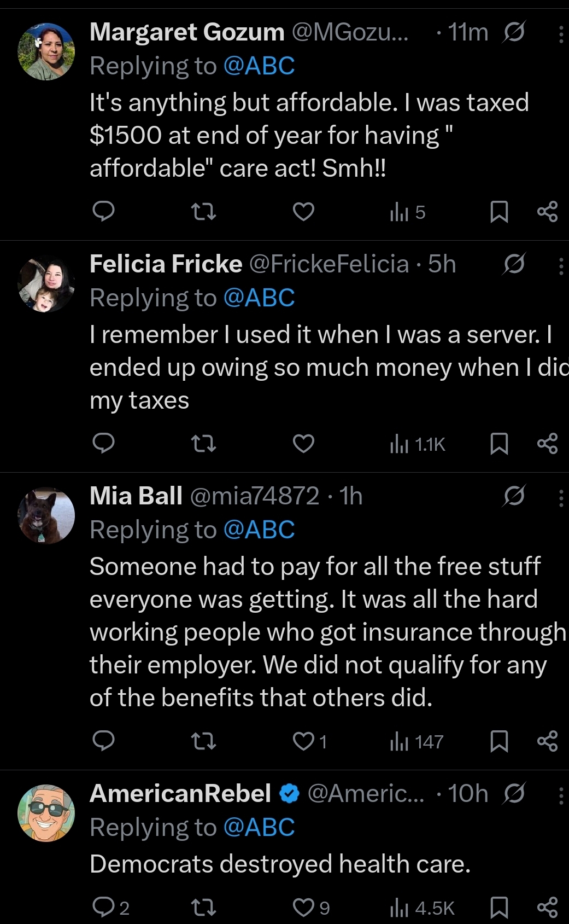Share AmericanRebel's tweet
This screenshot has width=569, height=924.
point(547,908)
